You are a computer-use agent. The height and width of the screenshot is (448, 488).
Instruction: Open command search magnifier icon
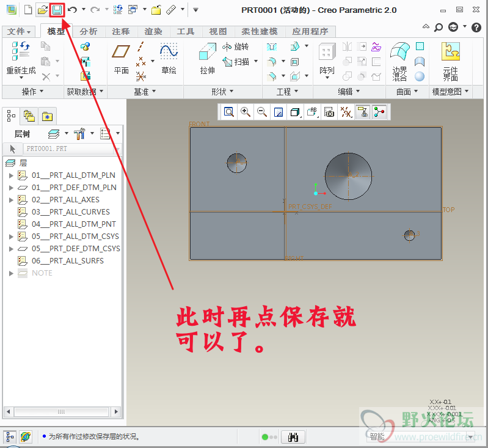pyautogui.click(x=438, y=28)
